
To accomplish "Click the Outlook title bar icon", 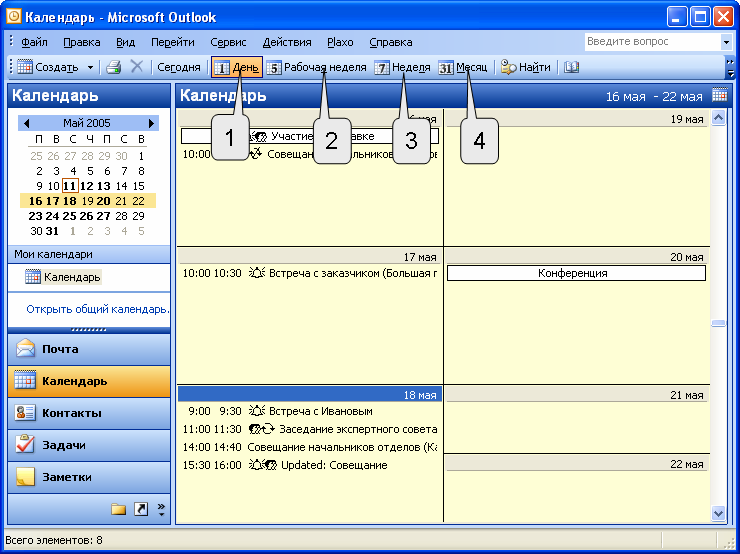I will (14, 17).
